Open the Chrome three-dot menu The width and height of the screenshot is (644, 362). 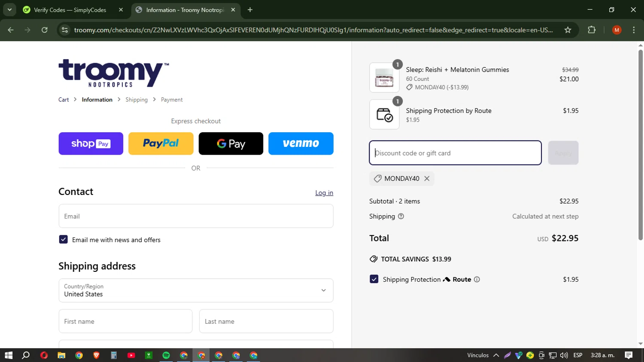click(634, 30)
